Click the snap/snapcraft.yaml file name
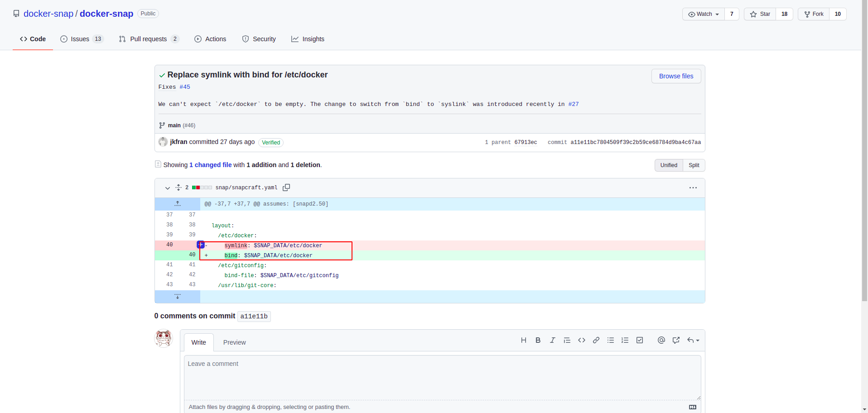The height and width of the screenshot is (413, 868). click(246, 187)
